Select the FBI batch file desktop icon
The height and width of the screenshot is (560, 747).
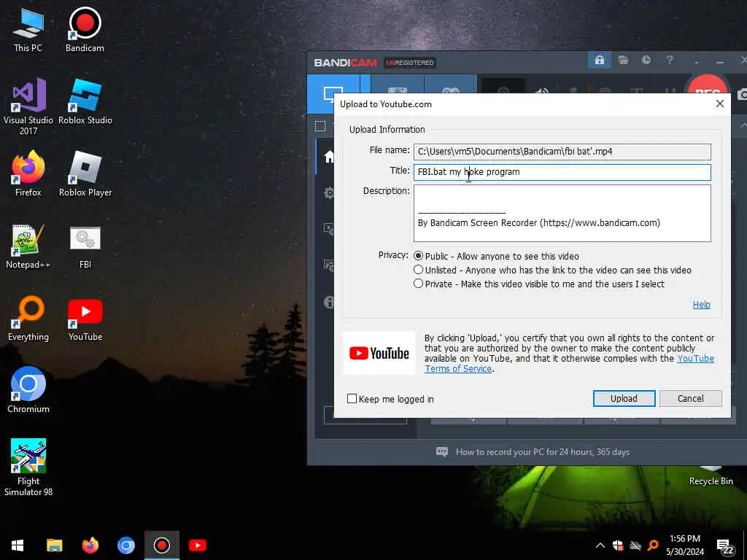pyautogui.click(x=85, y=246)
